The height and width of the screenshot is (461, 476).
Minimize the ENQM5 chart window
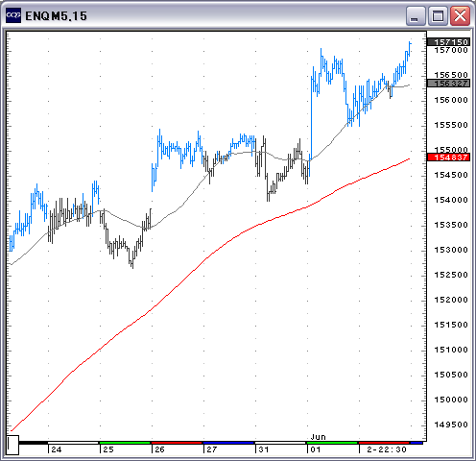(x=416, y=15)
